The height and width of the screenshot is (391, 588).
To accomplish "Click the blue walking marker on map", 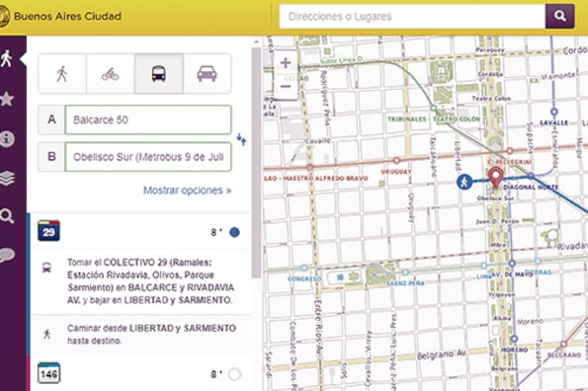I will point(464,182).
